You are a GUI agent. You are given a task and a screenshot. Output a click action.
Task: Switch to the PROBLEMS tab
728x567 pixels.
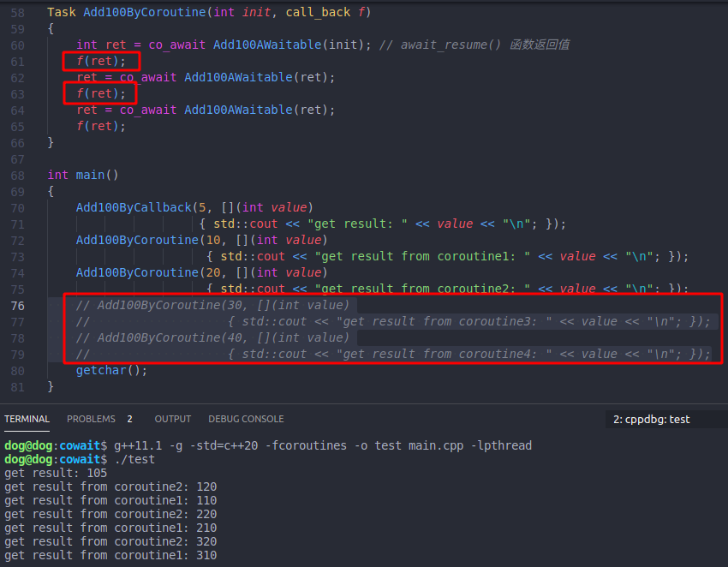pos(91,419)
